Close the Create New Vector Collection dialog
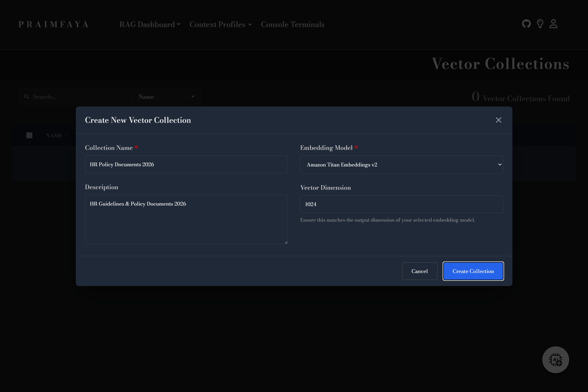This screenshot has width=588, height=392. pyautogui.click(x=498, y=120)
